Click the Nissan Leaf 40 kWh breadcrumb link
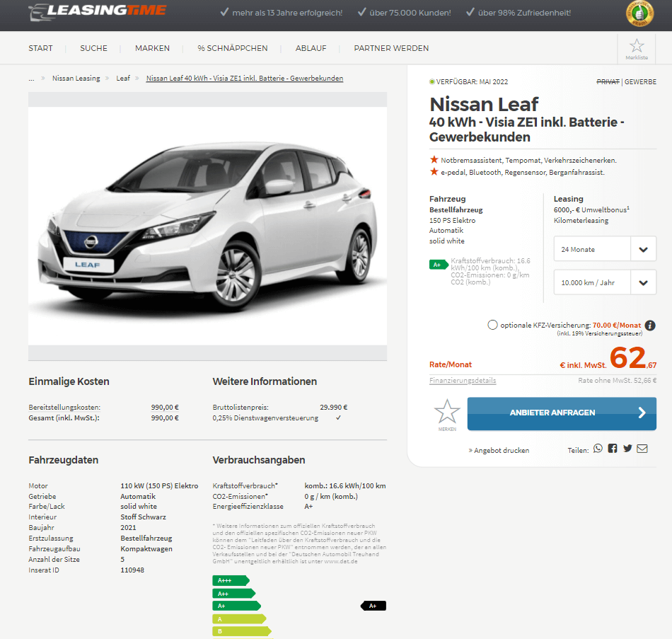This screenshot has height=639, width=672. tap(245, 78)
